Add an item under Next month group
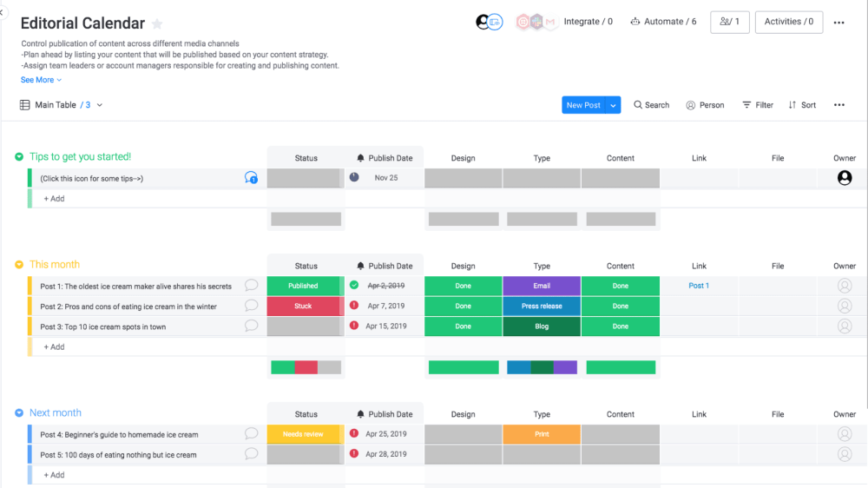This screenshot has height=488, width=868. 54,475
